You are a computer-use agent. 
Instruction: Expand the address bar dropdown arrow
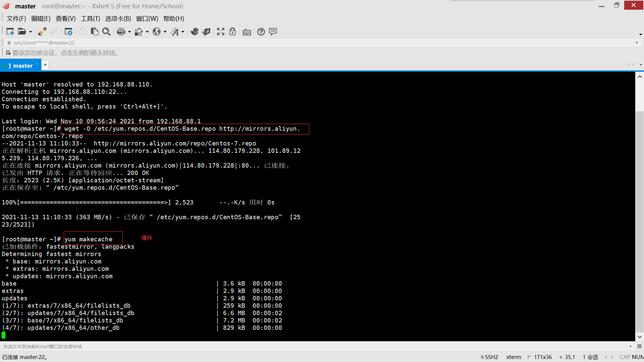click(637, 43)
